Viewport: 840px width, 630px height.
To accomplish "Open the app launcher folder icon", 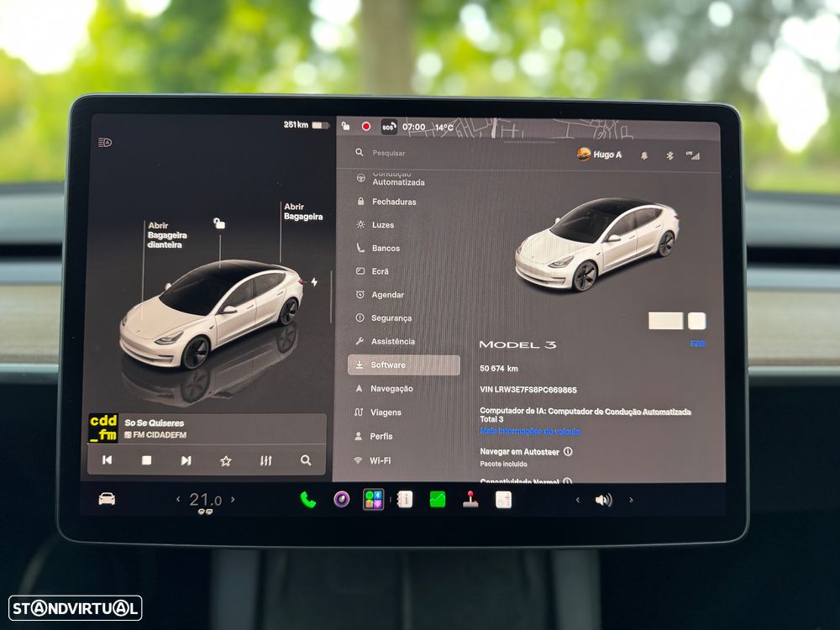I will [374, 499].
